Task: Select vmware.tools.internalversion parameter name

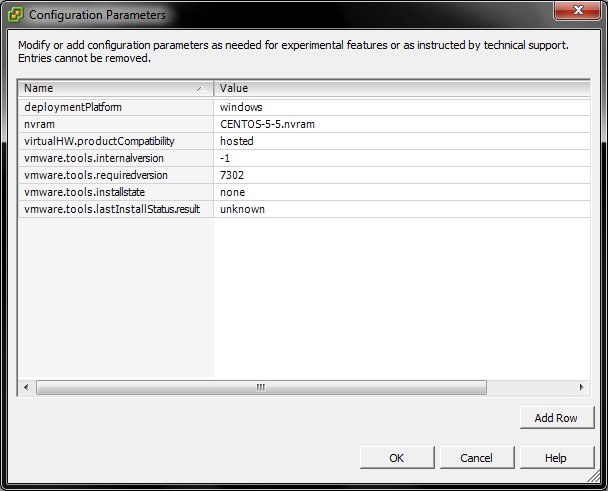Action: tap(116, 158)
